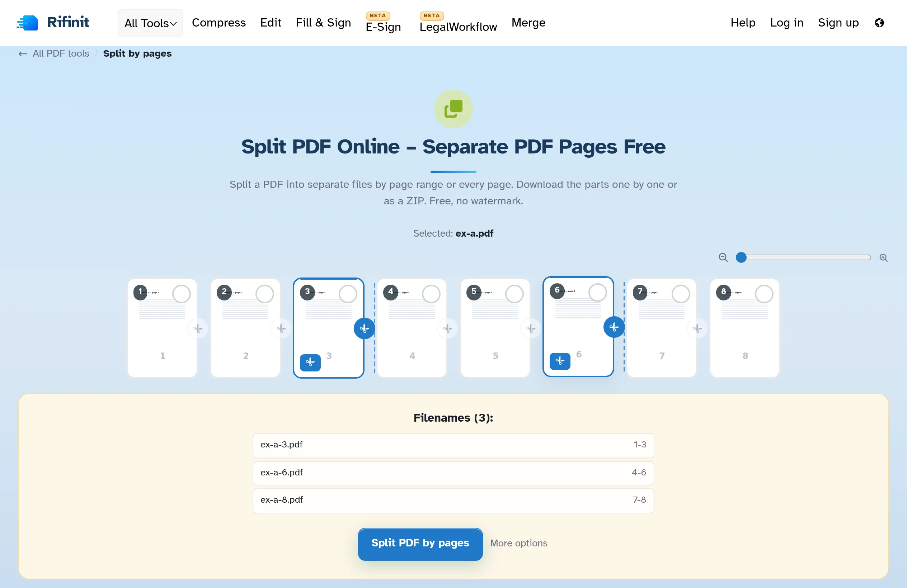Check the selection circle on page 4
This screenshot has height=588, width=907.
431,294
